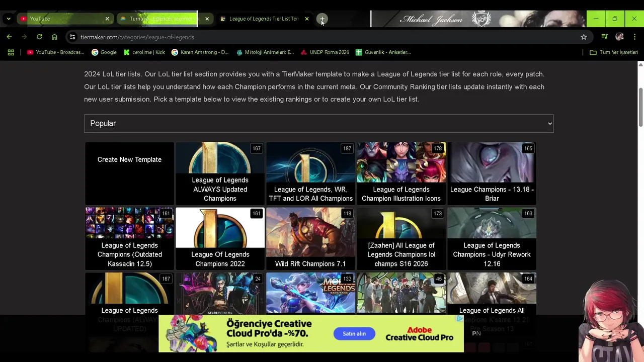Bookmark this page with star icon
Screen dimensions: 644x362
pyautogui.click(x=584, y=37)
